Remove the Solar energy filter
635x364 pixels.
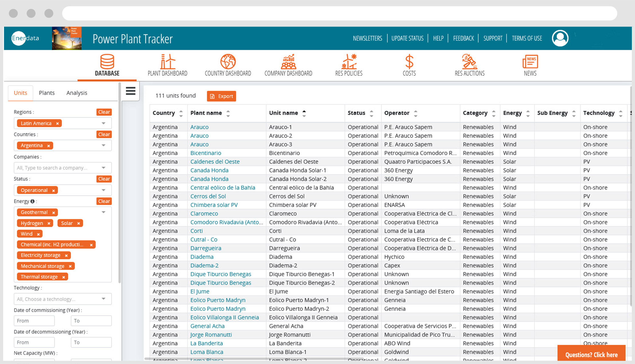(x=78, y=223)
